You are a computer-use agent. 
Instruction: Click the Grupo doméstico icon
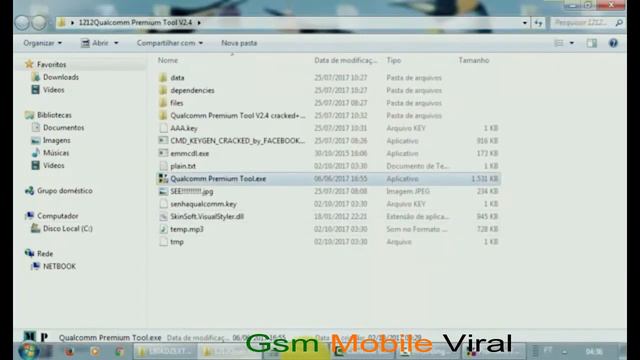click(x=29, y=191)
